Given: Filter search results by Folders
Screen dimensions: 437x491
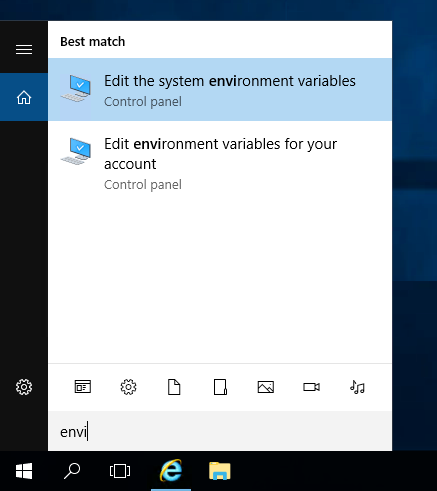Looking at the screenshot, I should click(x=220, y=387).
